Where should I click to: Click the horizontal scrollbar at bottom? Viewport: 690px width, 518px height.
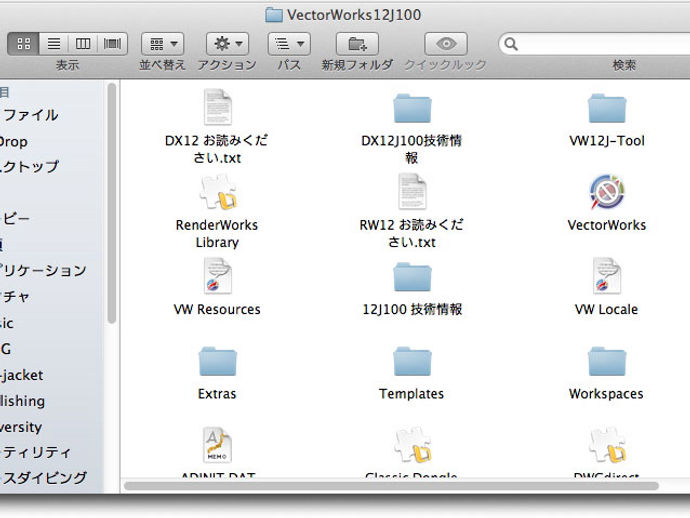pos(391,486)
